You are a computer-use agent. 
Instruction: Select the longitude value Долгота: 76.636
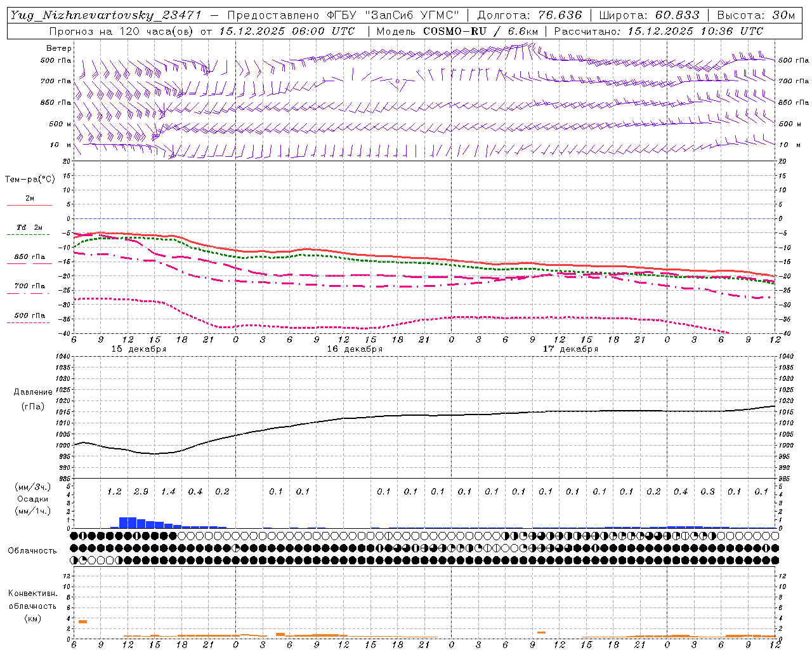point(529,15)
